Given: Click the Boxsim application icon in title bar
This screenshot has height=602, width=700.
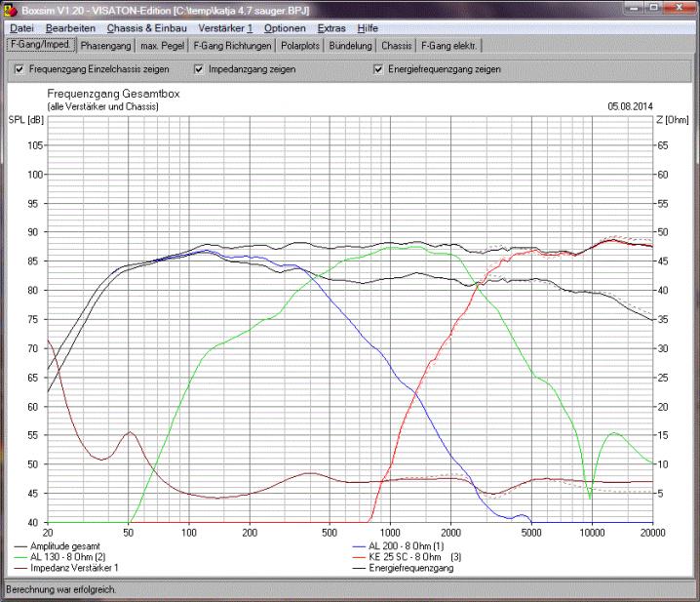Looking at the screenshot, I should [x=10, y=10].
